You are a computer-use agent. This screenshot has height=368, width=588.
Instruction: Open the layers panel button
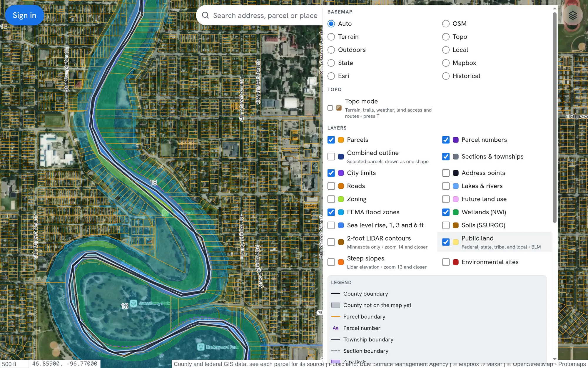tap(572, 15)
